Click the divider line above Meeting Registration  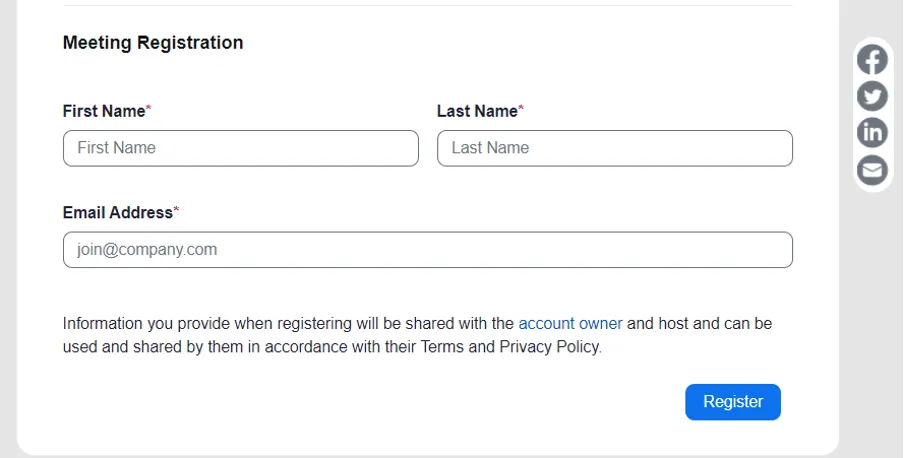[x=427, y=6]
